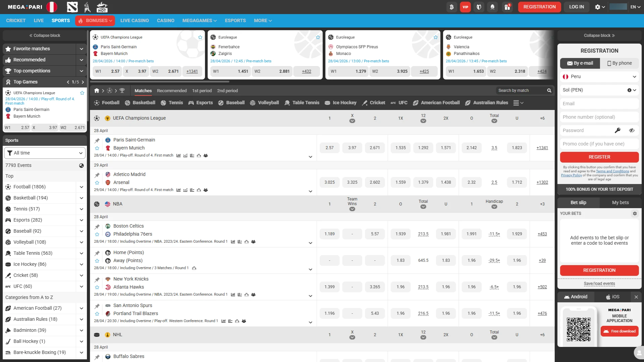
Task: Click the password generator key icon
Action: tap(618, 130)
